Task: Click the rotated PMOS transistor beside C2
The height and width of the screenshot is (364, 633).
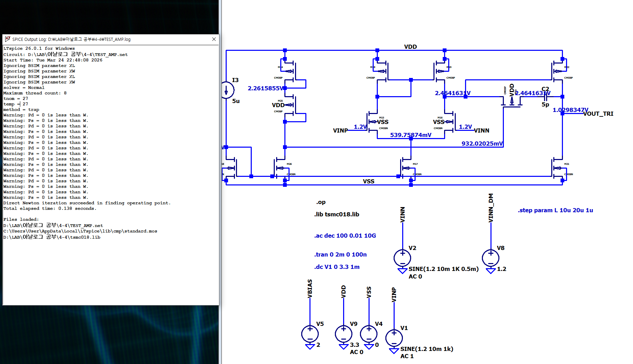Action: pos(512,102)
